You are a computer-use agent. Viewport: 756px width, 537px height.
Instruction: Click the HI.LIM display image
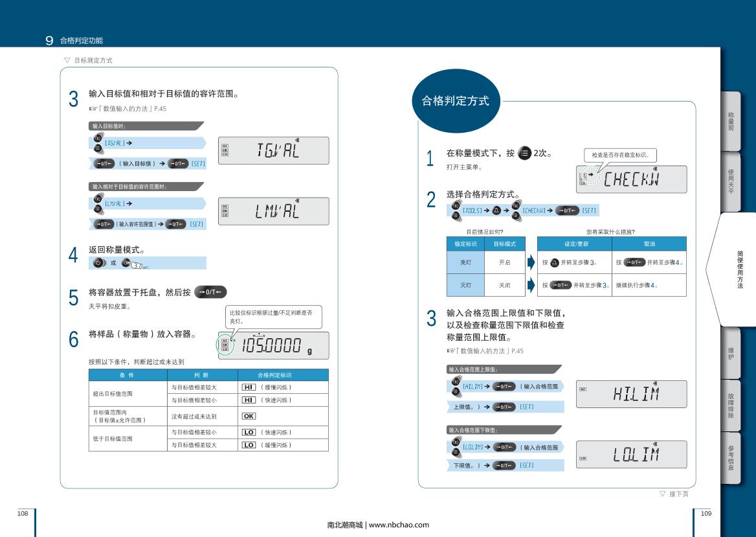(x=631, y=394)
